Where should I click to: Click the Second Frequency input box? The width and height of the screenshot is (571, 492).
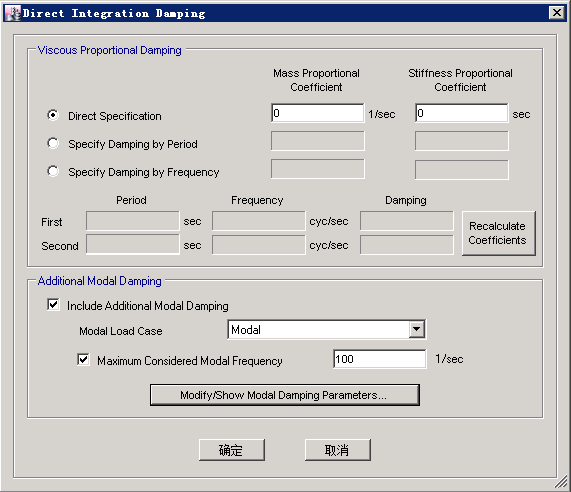coord(259,245)
